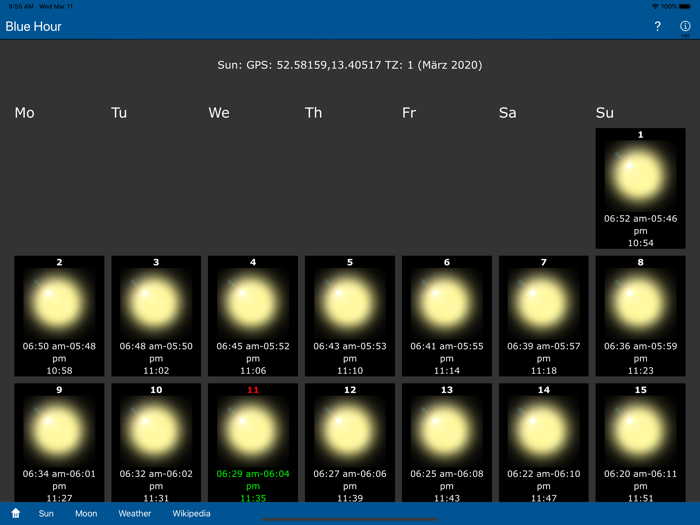This screenshot has width=700, height=525.
Task: Select the sun image for day 10
Action: (x=156, y=431)
